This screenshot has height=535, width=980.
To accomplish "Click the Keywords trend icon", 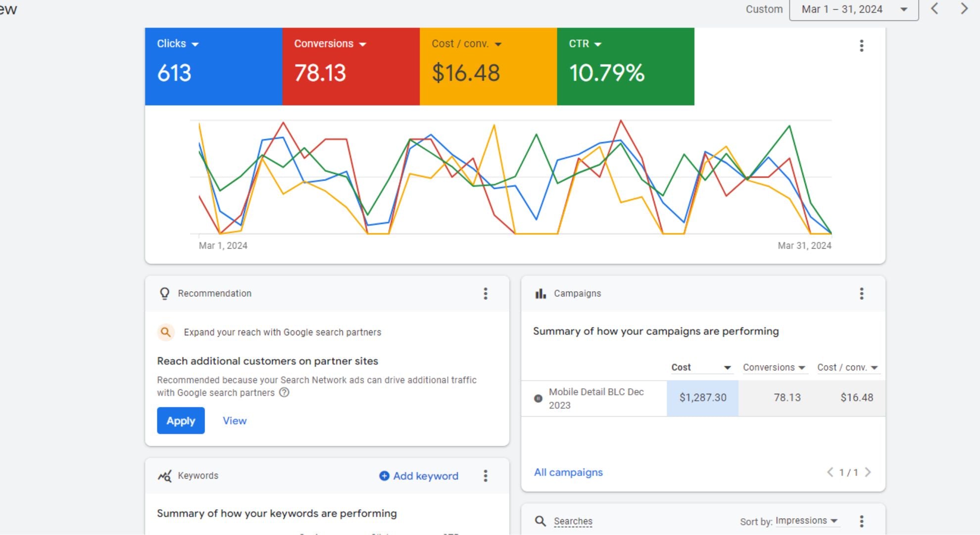I will pos(163,476).
